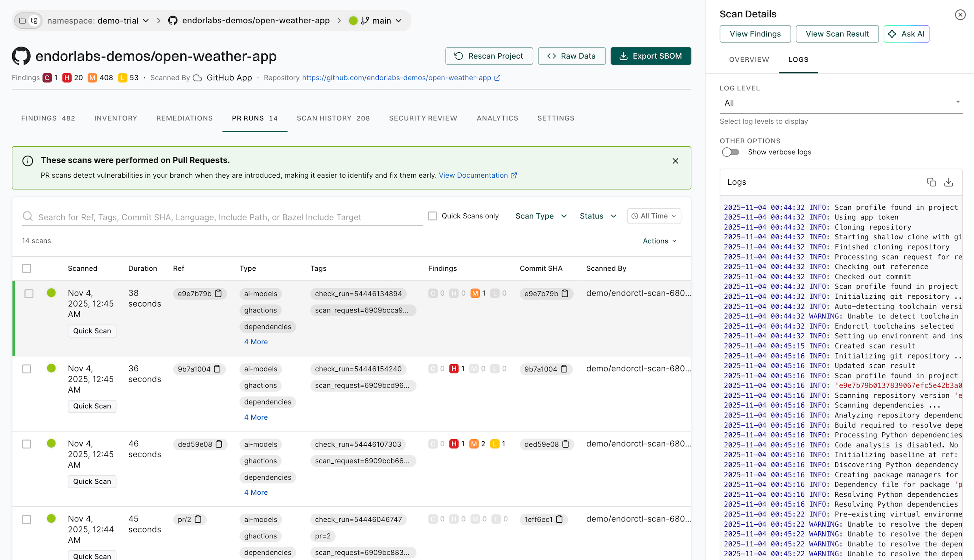The image size is (974, 560).
Task: Download the scan logs
Action: pyautogui.click(x=948, y=182)
